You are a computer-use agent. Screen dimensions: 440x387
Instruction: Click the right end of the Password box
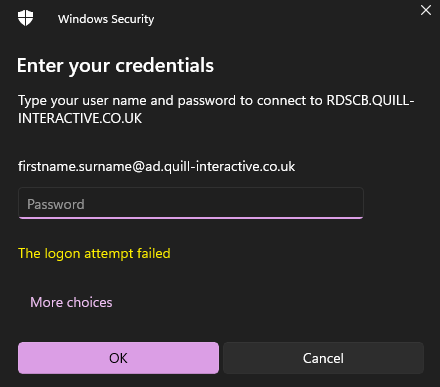[x=353, y=203]
